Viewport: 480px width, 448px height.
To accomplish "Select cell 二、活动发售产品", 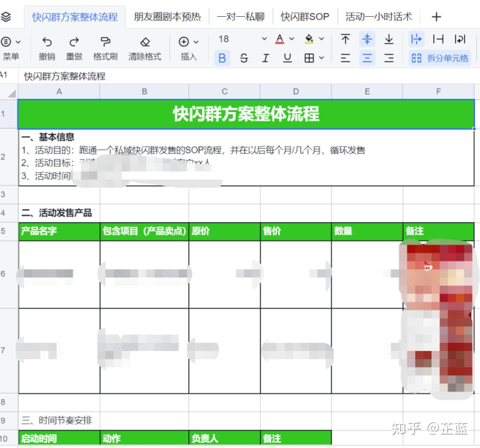I will point(59,213).
